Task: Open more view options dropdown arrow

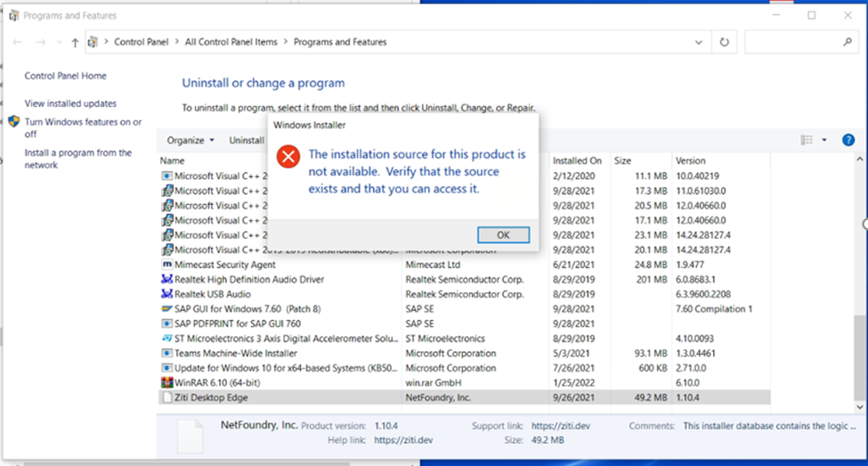Action: (824, 140)
